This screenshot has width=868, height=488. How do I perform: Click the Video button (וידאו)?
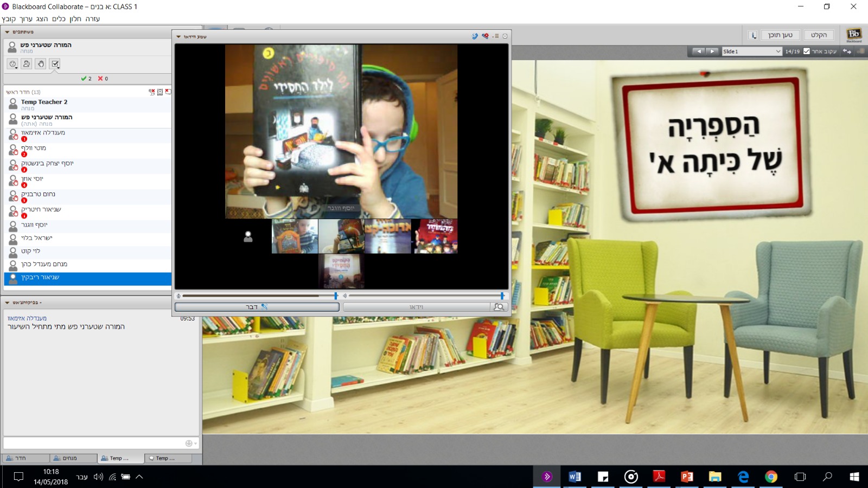(x=417, y=307)
